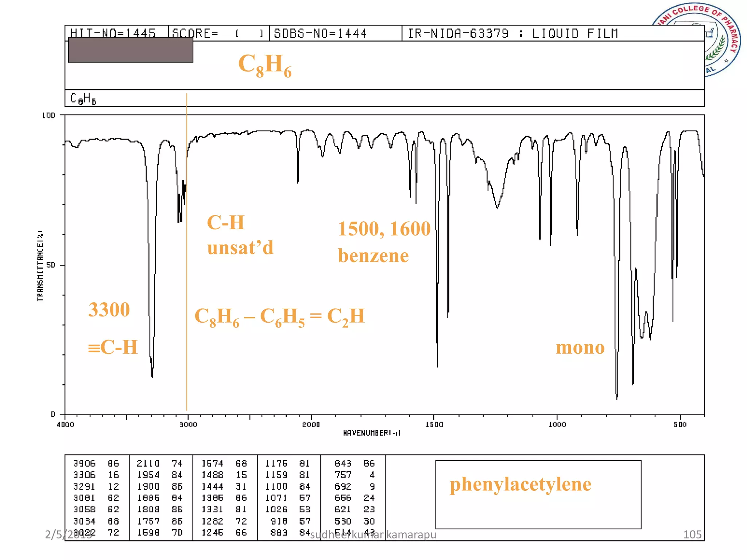747x560 pixels.
Task: Click the slide date 2/5/2013 in footer
Action: (69, 534)
